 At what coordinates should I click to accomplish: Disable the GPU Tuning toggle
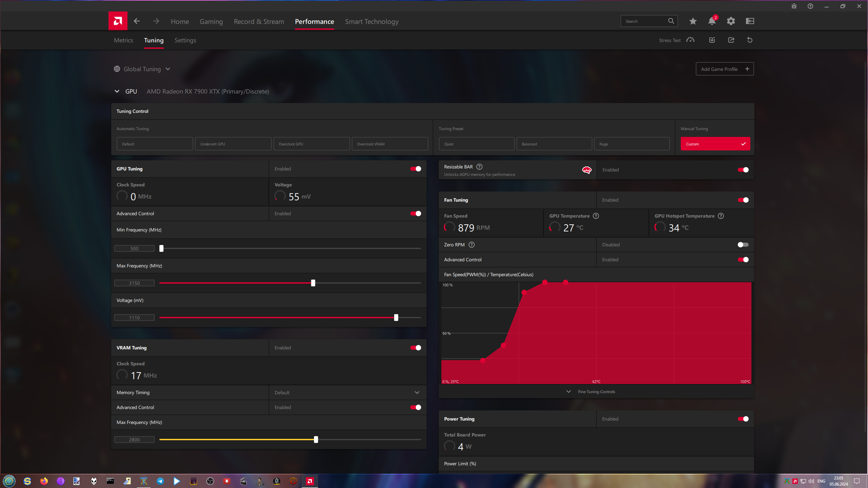[x=416, y=169]
